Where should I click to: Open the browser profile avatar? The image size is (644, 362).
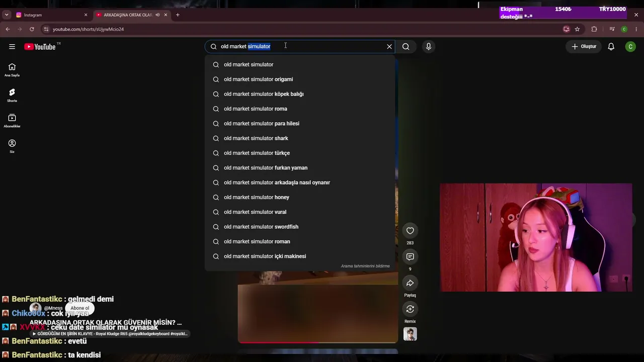[x=624, y=29]
